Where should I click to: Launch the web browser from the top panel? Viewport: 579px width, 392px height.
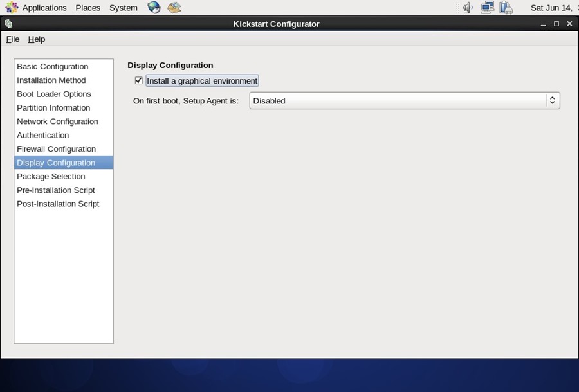[x=152, y=7]
